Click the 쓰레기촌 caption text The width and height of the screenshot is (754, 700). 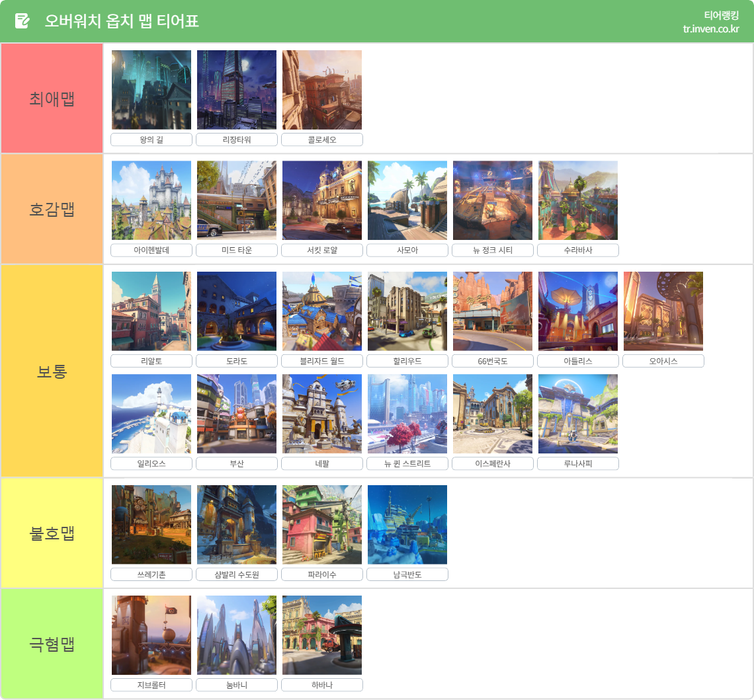pyautogui.click(x=151, y=574)
